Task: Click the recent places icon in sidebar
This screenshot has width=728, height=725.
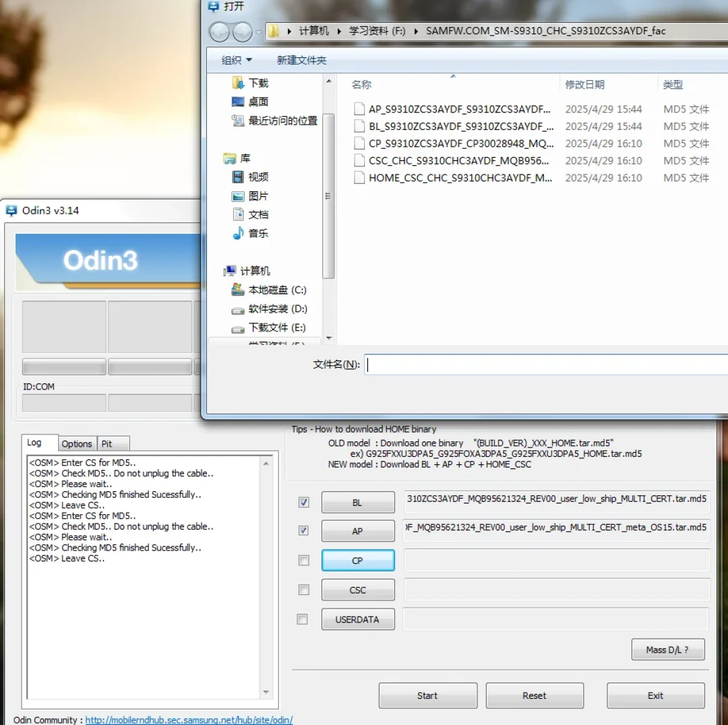Action: pyautogui.click(x=238, y=121)
